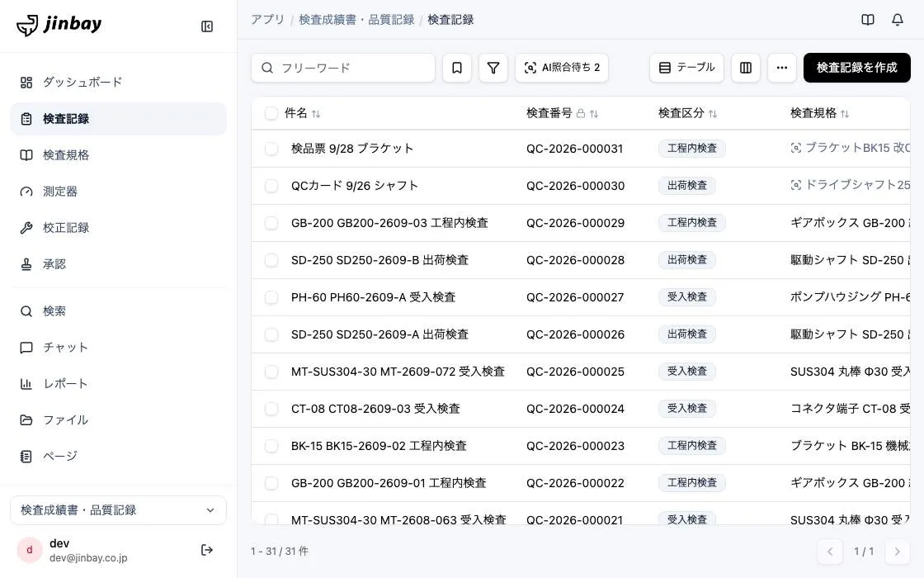Screen dimensions: 924x578
Task: Sort by 検査規格 column arrows
Action: click(845, 114)
